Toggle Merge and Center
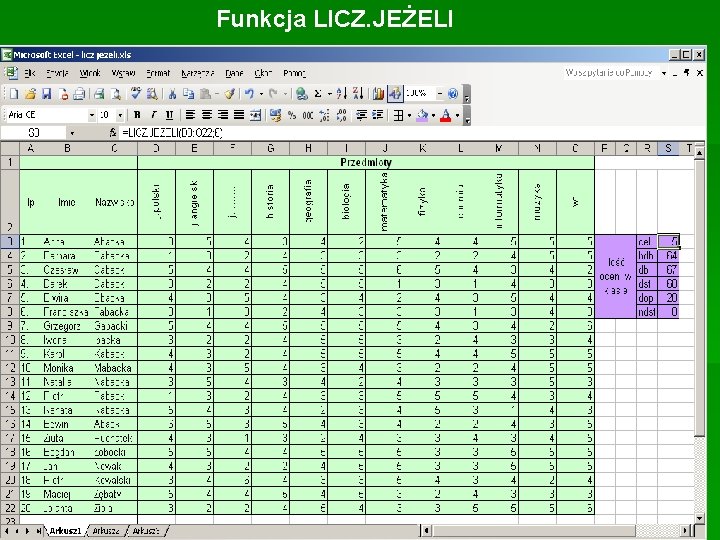The height and width of the screenshot is (540, 720). (x=256, y=115)
